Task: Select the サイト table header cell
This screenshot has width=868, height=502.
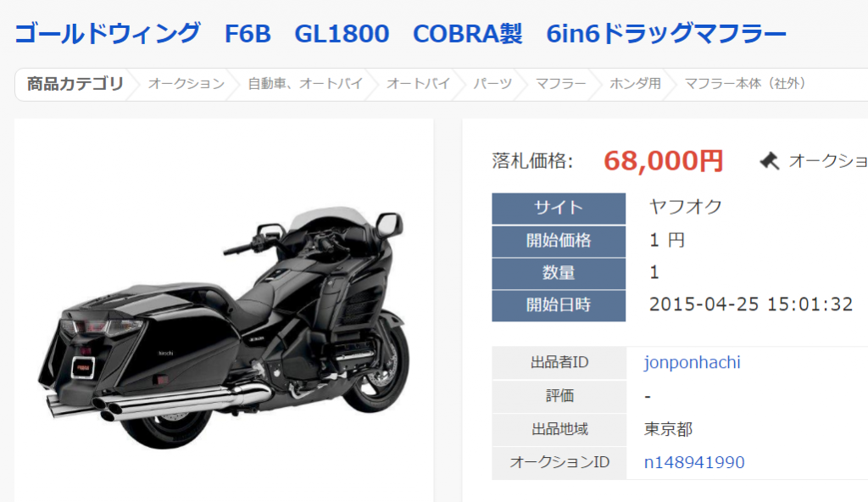Action: [559, 209]
